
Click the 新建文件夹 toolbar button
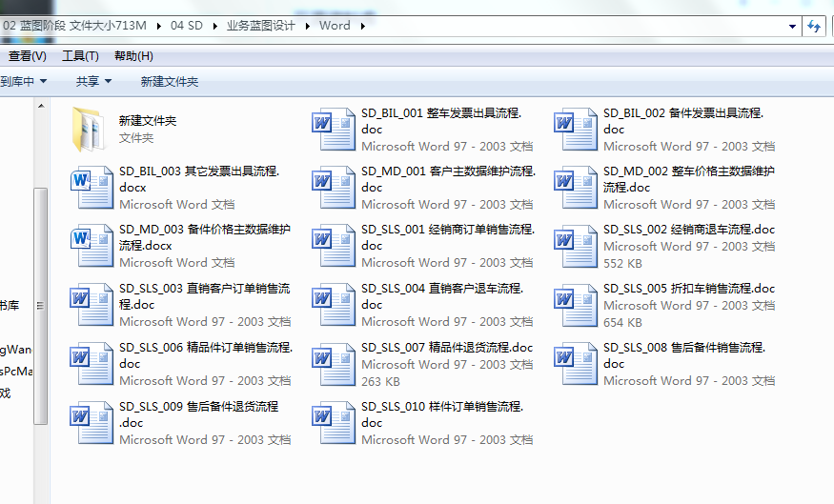pyautogui.click(x=169, y=82)
